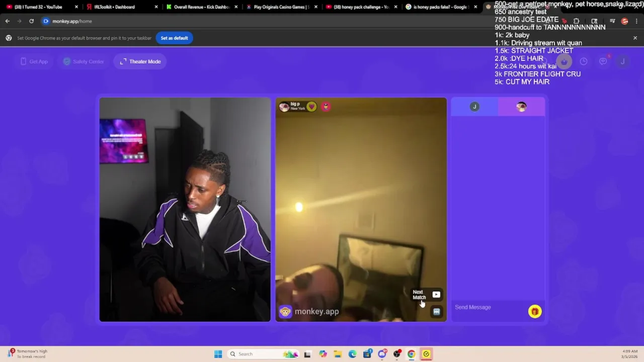Close the honey packs fake Google tab

click(475, 7)
